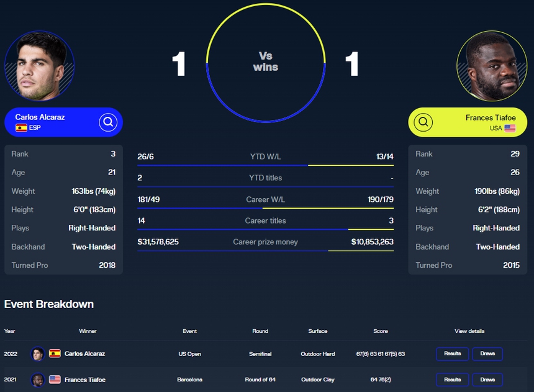Click the USA flag in the 2021 row
This screenshot has width=534, height=392.
coord(55,380)
